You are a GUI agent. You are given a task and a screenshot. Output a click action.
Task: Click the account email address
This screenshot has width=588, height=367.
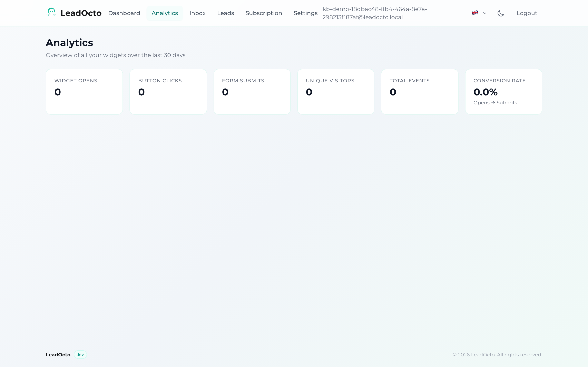374,13
